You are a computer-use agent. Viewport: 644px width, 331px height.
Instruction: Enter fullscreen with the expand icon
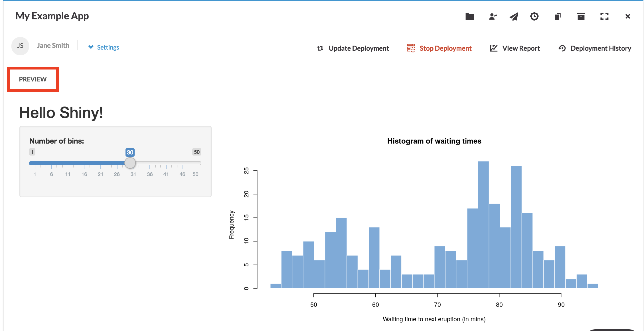click(604, 17)
